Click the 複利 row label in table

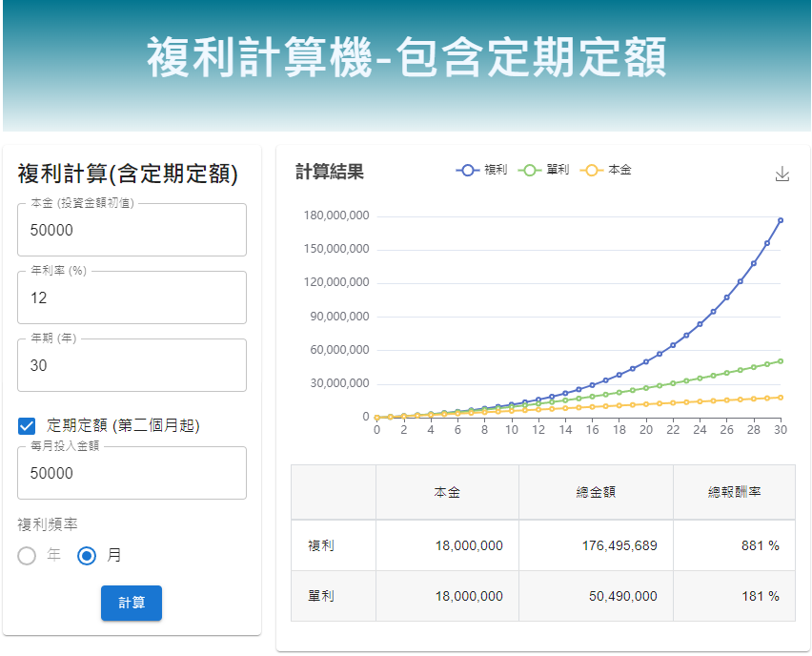point(334,545)
